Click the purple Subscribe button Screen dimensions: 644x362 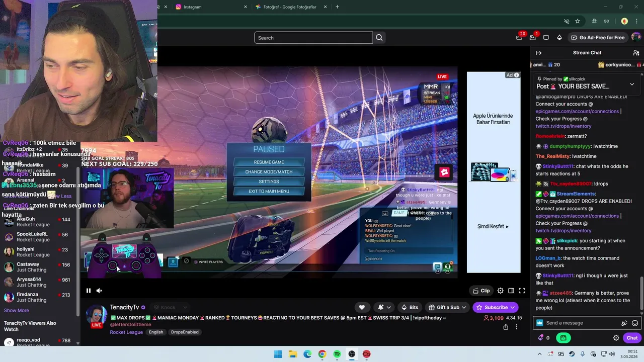tap(496, 307)
